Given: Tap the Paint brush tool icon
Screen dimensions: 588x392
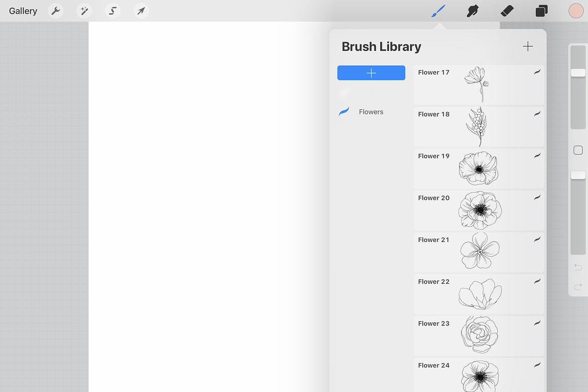Looking at the screenshot, I should (439, 11).
